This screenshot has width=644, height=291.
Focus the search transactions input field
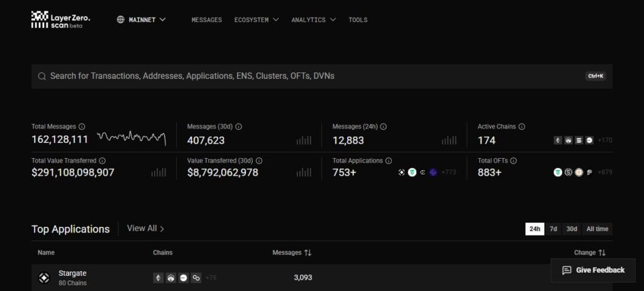pyautogui.click(x=321, y=76)
